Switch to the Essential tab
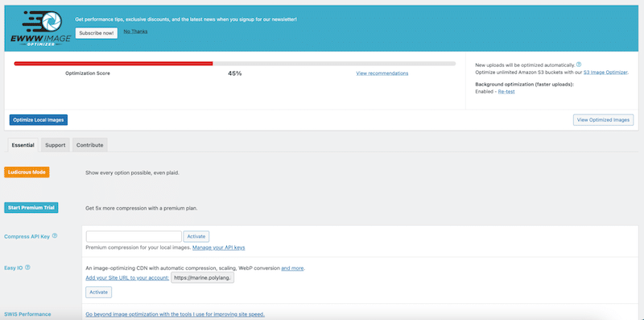The width and height of the screenshot is (644, 320). [x=23, y=145]
